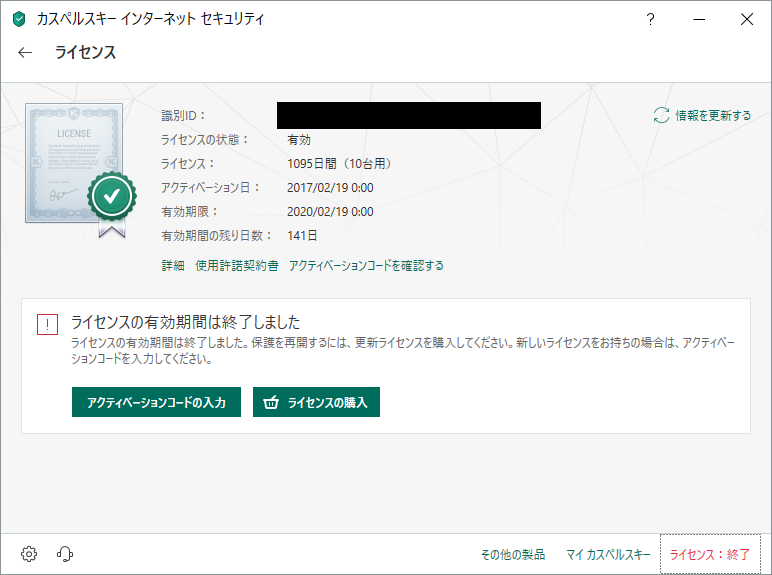The height and width of the screenshot is (575, 772).
Task: Open その他の製品 link
Action: click(513, 555)
